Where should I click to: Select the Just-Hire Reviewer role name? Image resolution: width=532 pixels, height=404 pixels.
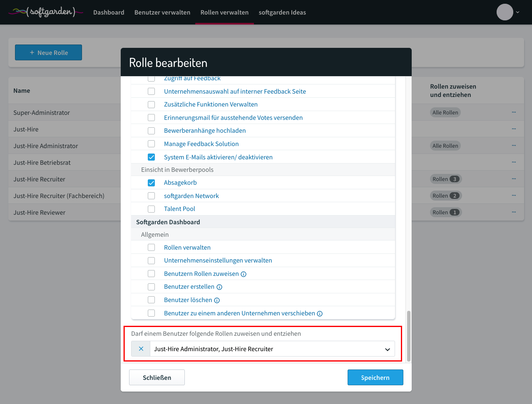[40, 212]
